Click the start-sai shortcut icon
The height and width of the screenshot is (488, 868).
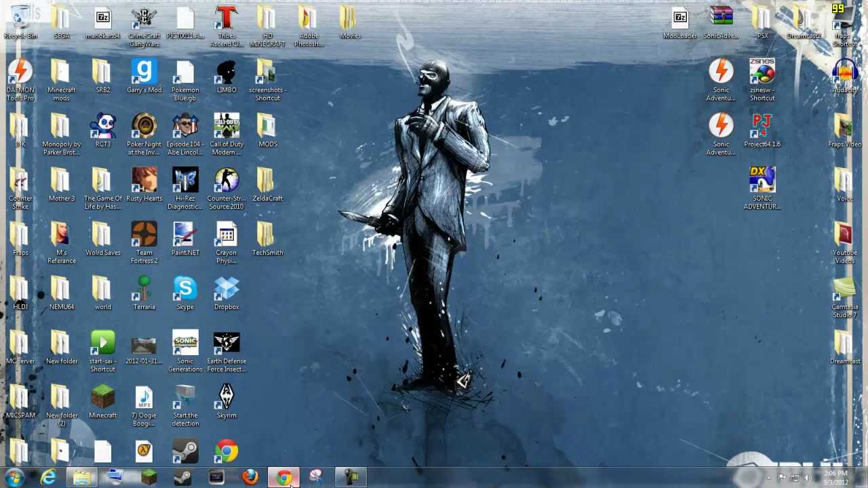(x=103, y=352)
